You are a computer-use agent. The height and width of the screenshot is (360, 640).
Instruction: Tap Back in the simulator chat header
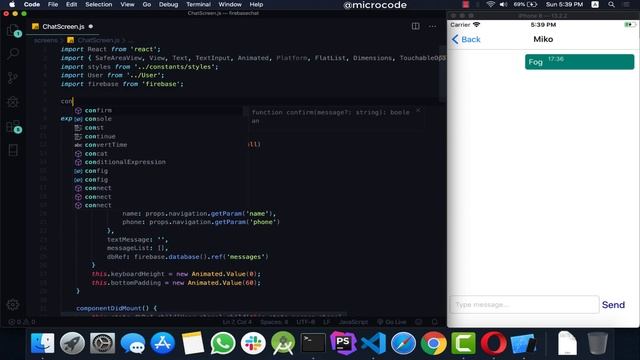(466, 39)
